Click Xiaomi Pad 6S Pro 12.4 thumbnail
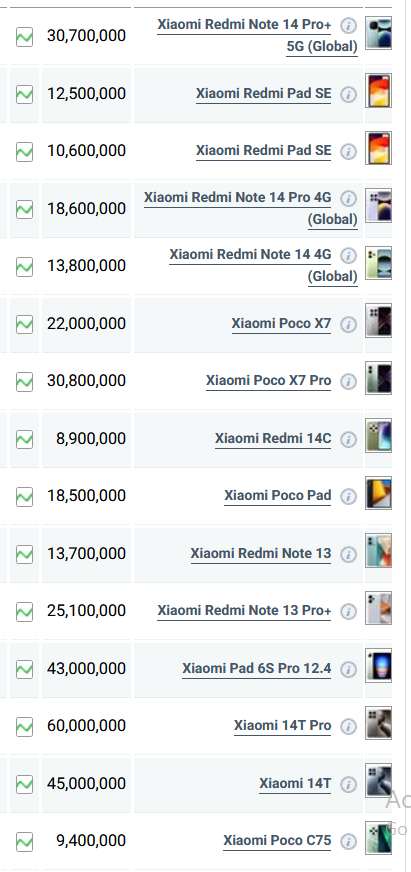The image size is (411, 872). 378,665
